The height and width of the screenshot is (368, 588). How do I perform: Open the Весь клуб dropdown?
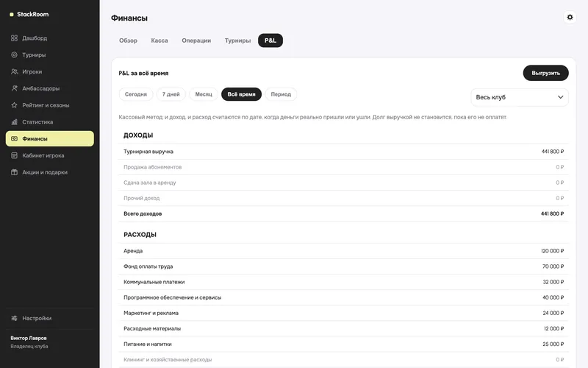point(520,97)
